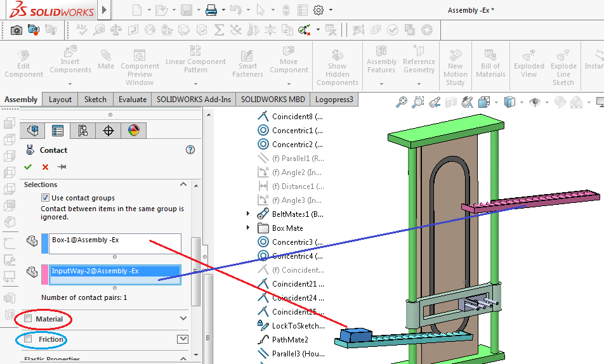Uncheck Use contact groups checkbox

click(x=45, y=198)
